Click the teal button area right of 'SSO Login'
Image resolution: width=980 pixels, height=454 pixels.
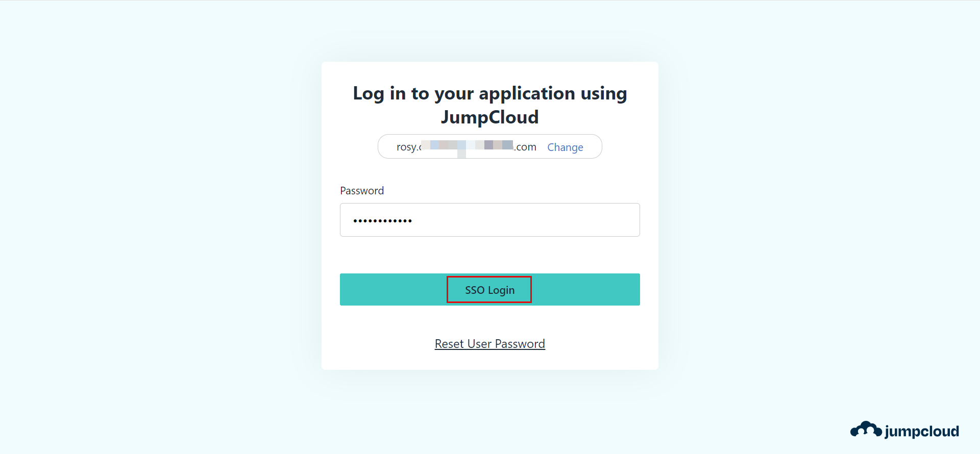[587, 290]
